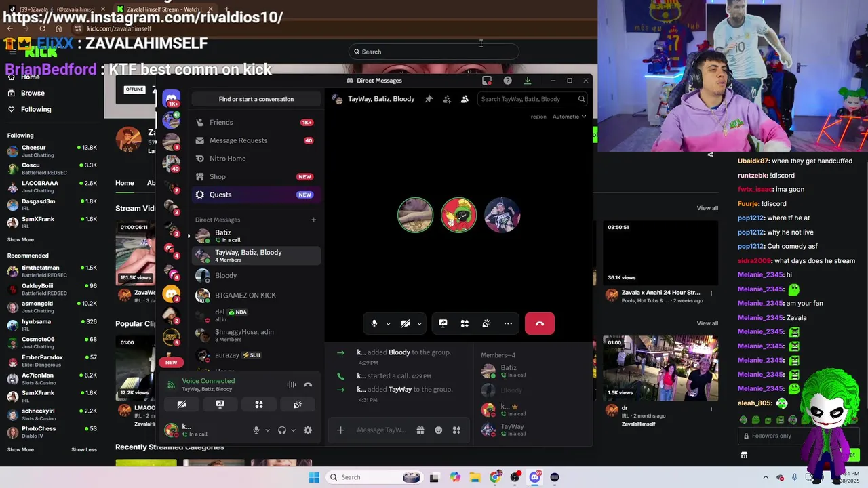The height and width of the screenshot is (488, 868).
Task: Click Kick top search box
Action: [434, 52]
